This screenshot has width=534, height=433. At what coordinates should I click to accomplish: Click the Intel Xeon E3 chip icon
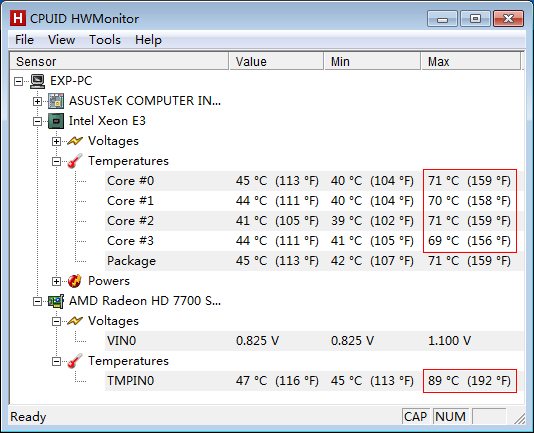56,121
